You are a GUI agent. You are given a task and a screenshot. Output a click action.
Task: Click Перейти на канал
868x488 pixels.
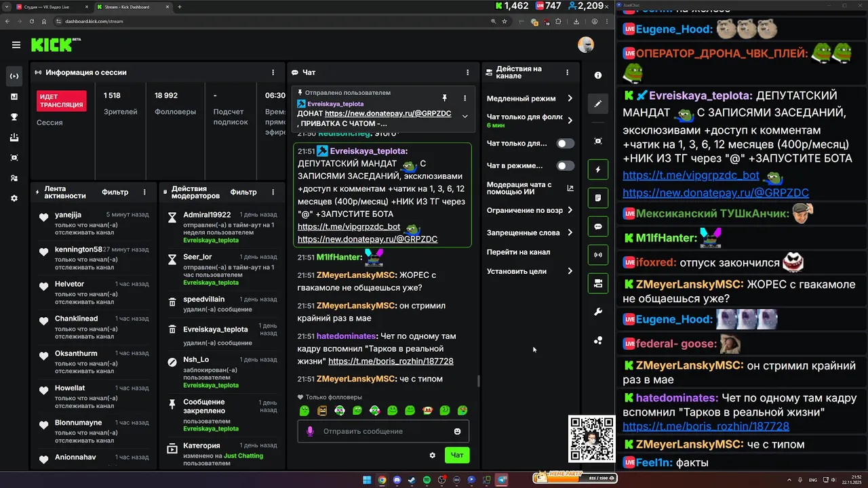coord(518,252)
